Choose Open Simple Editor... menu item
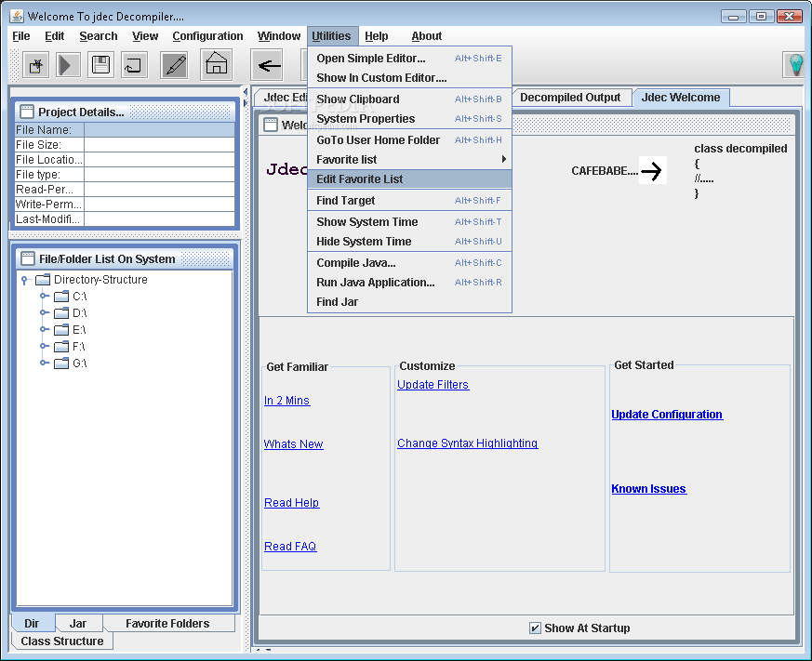This screenshot has width=812, height=661. [409, 59]
